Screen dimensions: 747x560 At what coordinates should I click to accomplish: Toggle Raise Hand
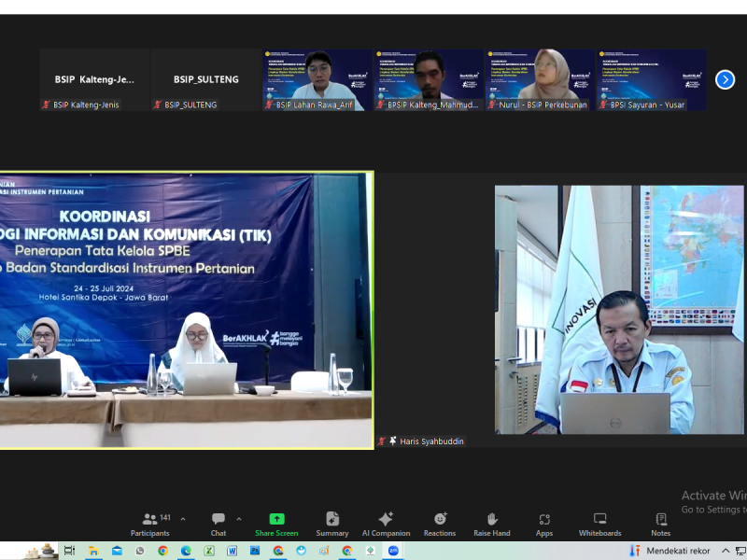coord(492,523)
